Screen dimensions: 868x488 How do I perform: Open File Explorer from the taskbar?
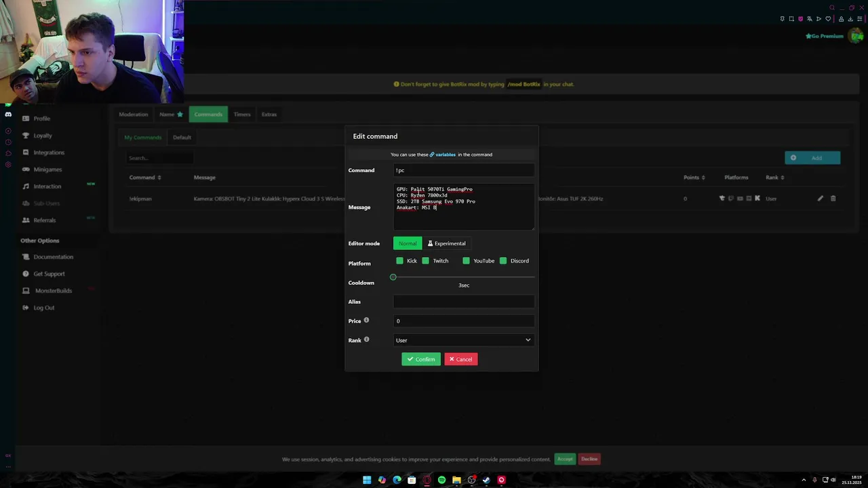(x=456, y=480)
